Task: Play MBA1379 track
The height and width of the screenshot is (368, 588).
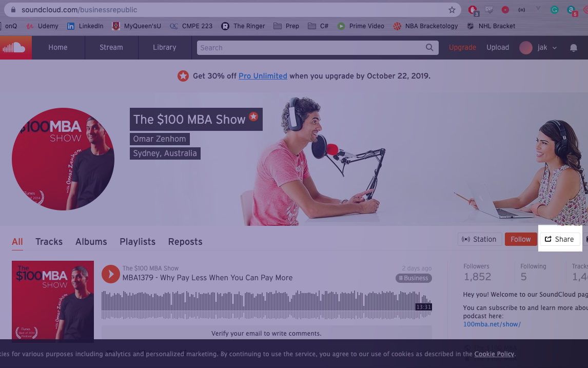Action: tap(111, 274)
